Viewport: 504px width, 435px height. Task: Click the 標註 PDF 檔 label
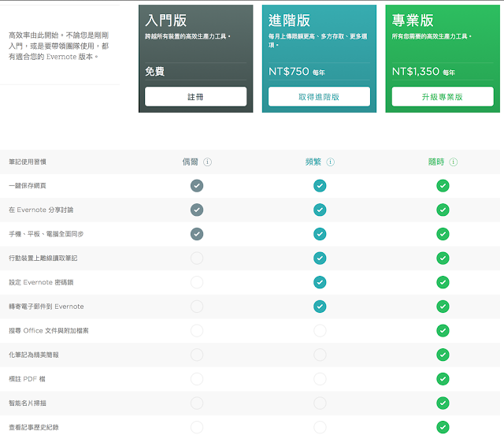coord(27,379)
